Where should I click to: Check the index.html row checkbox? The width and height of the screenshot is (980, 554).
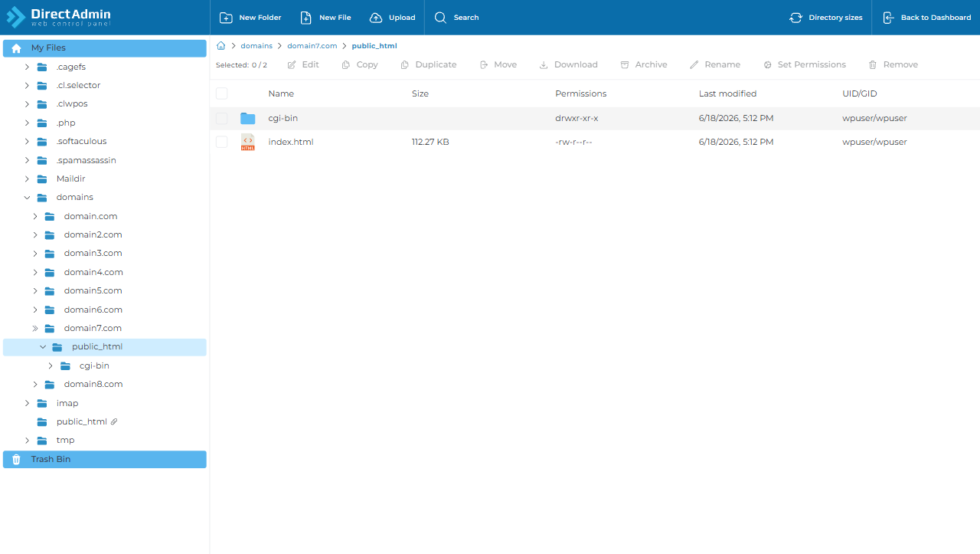[221, 142]
